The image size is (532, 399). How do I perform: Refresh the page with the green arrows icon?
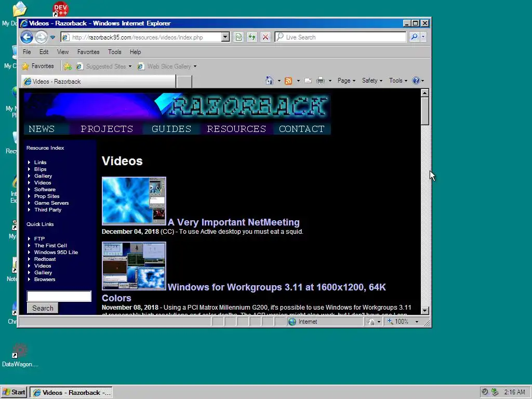(x=252, y=37)
